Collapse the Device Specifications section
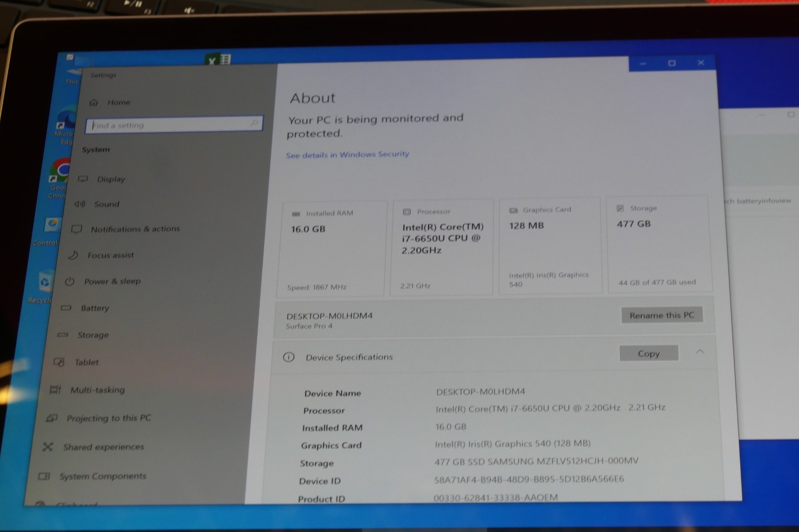The height and width of the screenshot is (532, 799). tap(700, 352)
